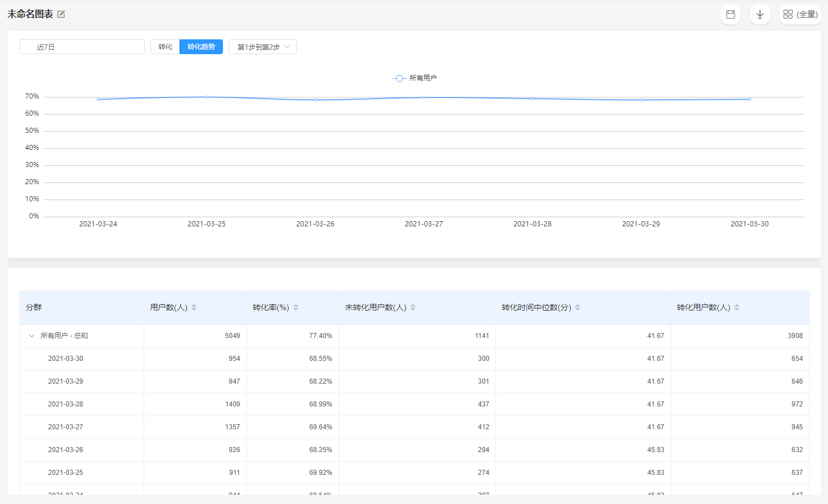828x504 pixels.
Task: Click the 分群 column header
Action: click(x=34, y=307)
